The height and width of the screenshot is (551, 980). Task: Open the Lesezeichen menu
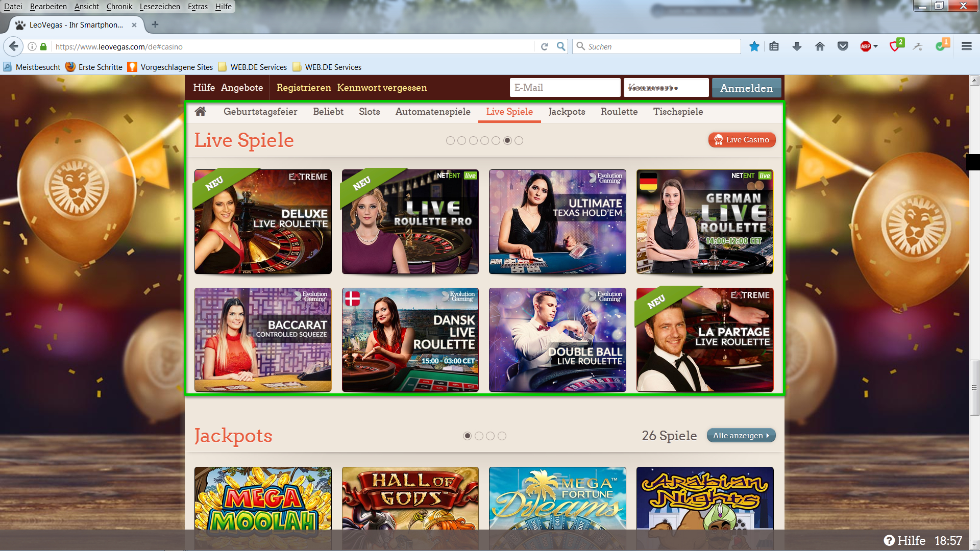point(160,7)
